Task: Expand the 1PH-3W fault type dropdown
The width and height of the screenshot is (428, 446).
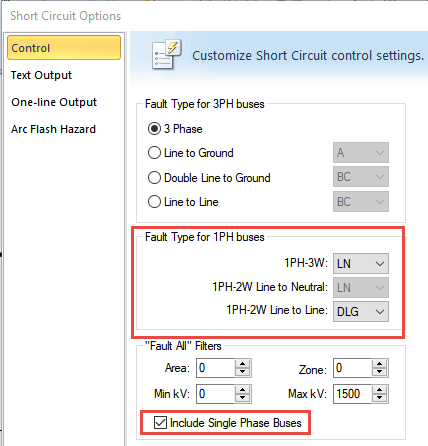Action: (361, 264)
